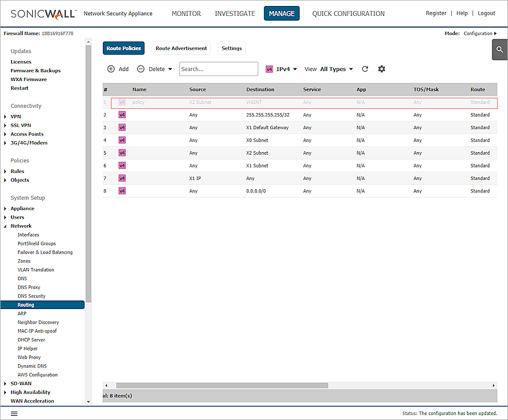Switch to the Route Advertisement tab
Image resolution: width=508 pixels, height=420 pixels.
click(x=181, y=48)
